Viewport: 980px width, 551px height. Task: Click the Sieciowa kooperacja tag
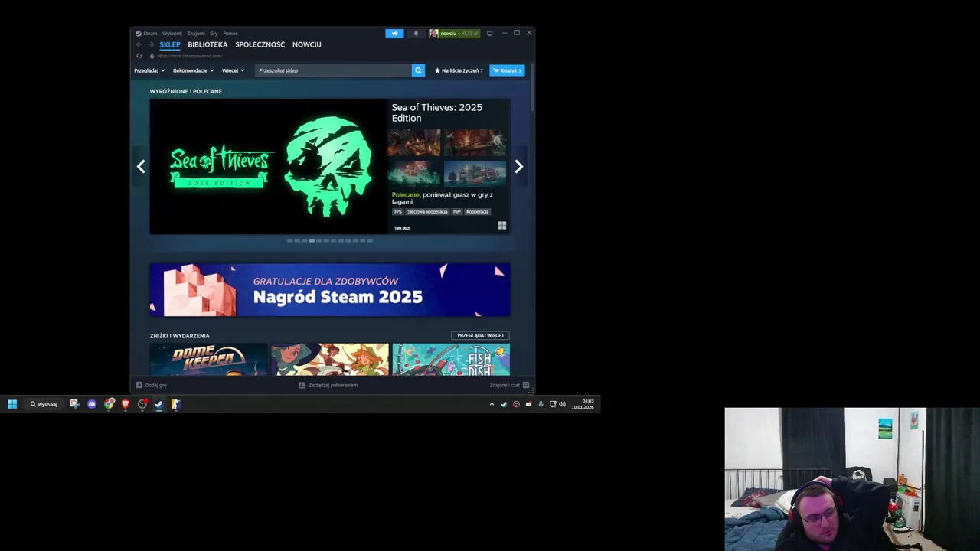(427, 211)
